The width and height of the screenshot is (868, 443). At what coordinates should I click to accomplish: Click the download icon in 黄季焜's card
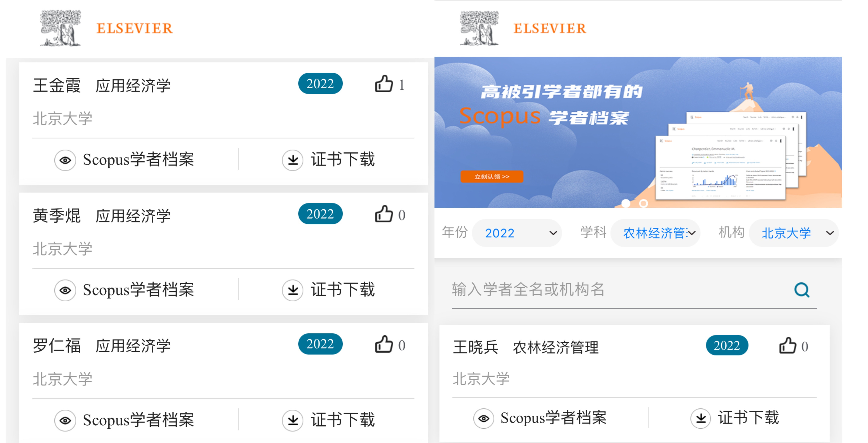[292, 290]
